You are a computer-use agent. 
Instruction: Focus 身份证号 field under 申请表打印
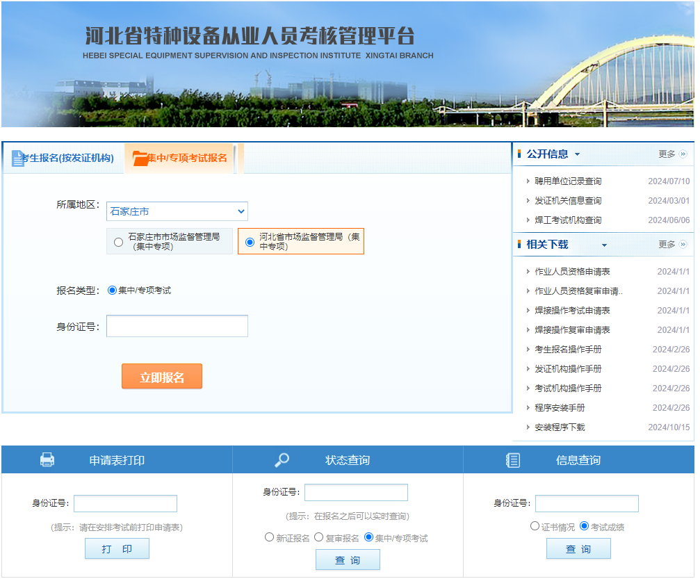click(x=125, y=503)
